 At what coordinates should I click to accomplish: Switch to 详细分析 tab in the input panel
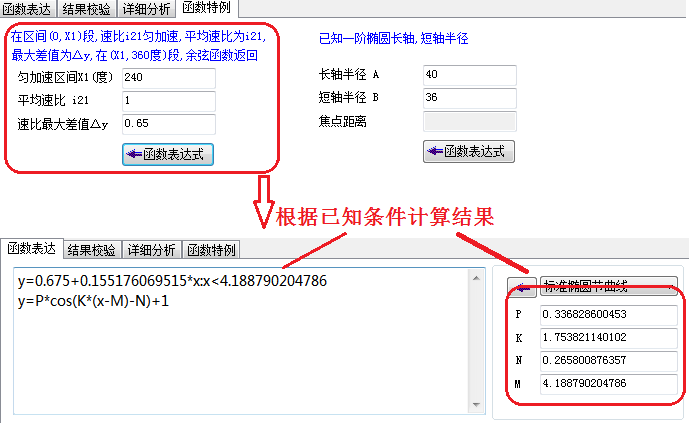point(147,9)
